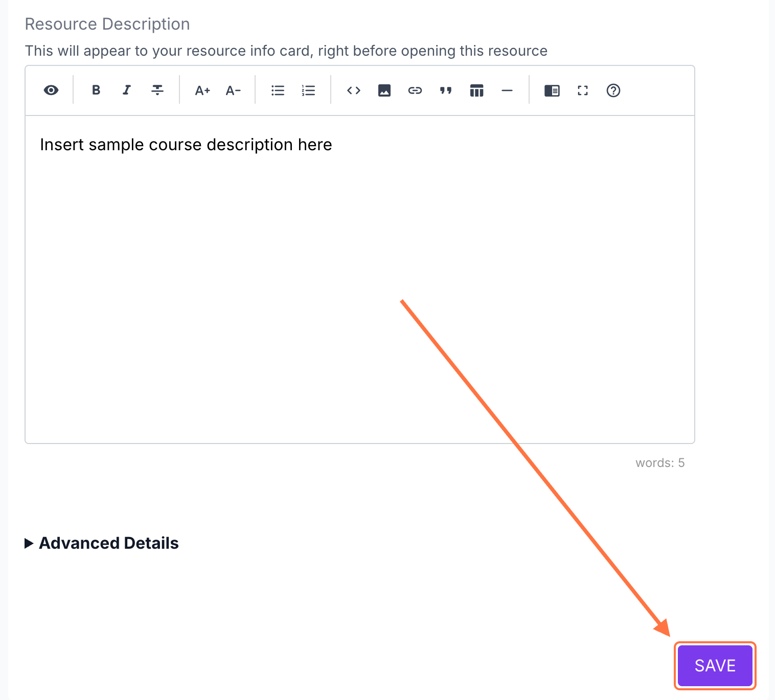Toggle side-by-side preview mode
775x700 pixels.
tap(552, 90)
